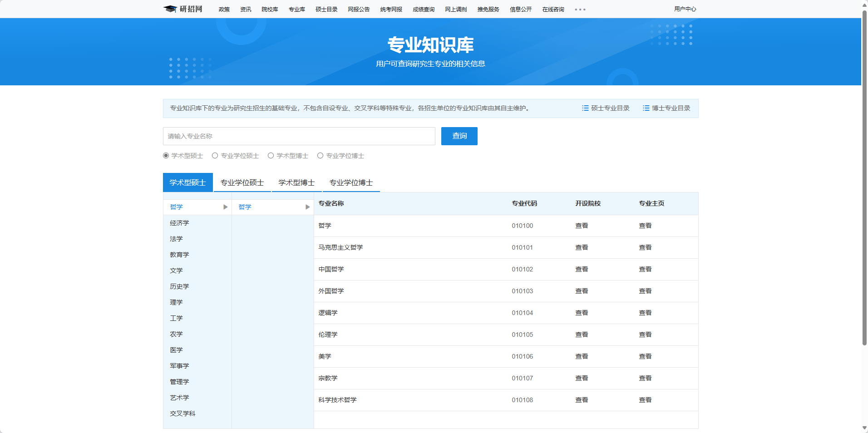
Task: Switch to 学术型硕士 tab
Action: pos(188,182)
